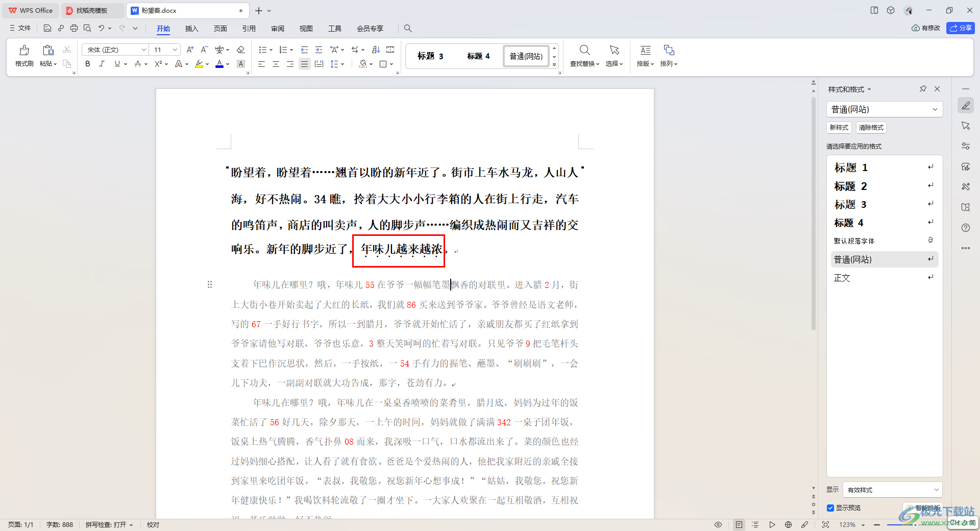This screenshot has height=531, width=980.
Task: Click the yellow text highlight color button
Action: tap(199, 64)
